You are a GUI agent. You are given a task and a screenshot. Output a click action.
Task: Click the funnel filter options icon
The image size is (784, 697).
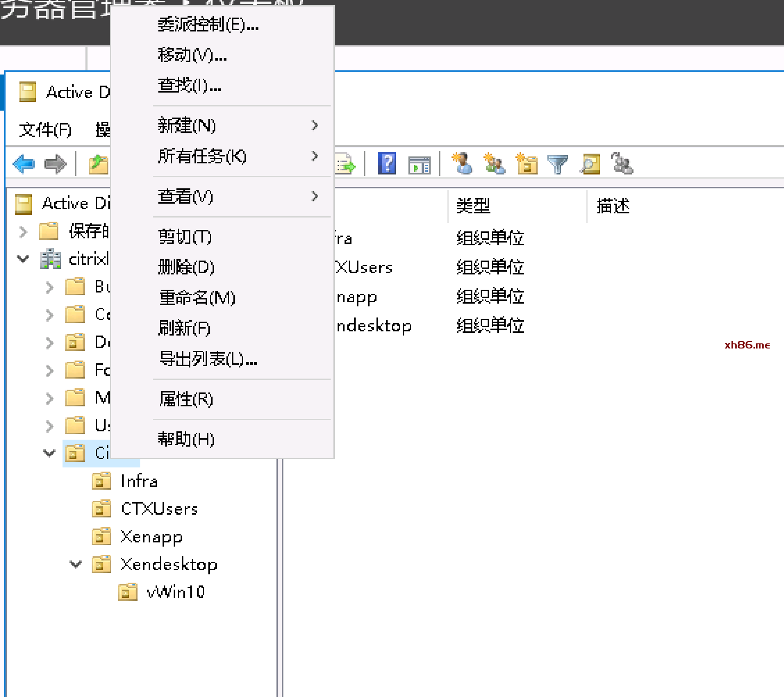point(558,164)
